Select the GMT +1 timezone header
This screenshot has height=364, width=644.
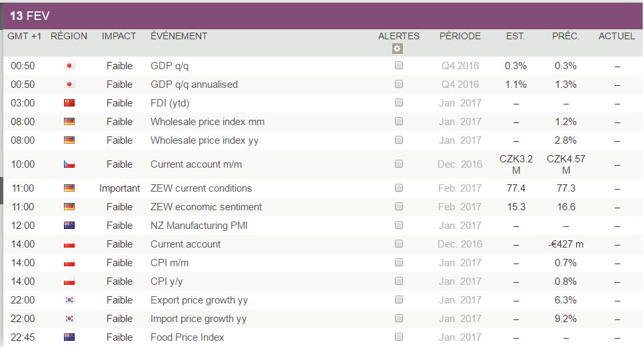(23, 36)
